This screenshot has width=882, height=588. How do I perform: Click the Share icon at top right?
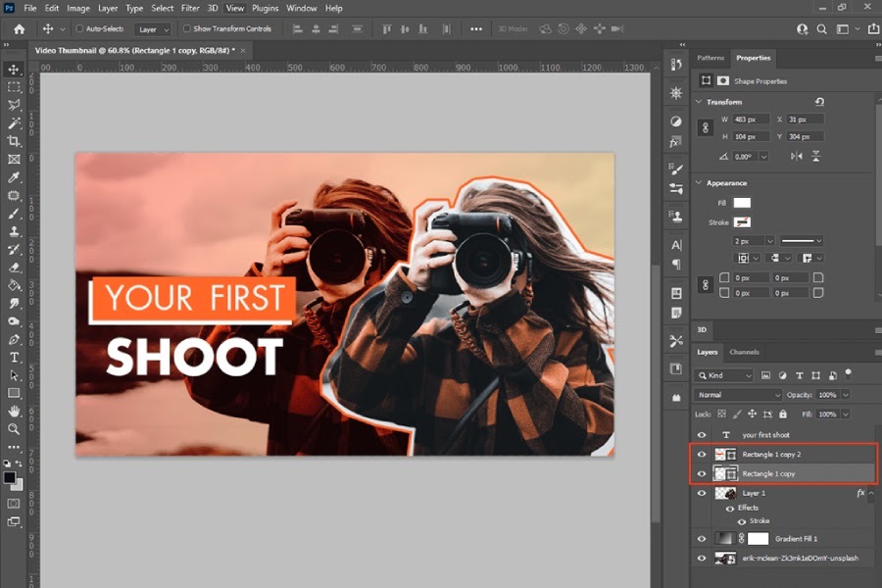click(873, 28)
